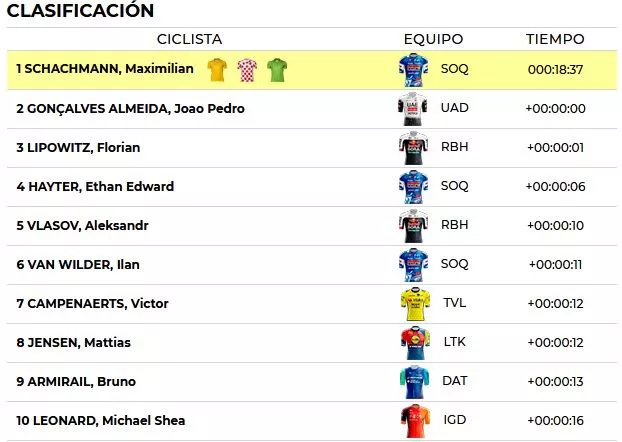Click Schachmann's SOQ team jersey icon
622x442 pixels.
point(413,70)
